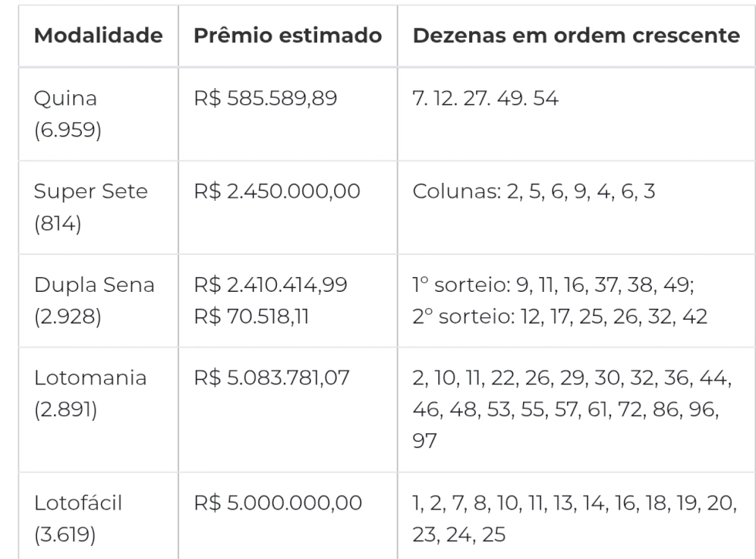This screenshot has height=559, width=756.
Task: Click the Dezenas em ordem crescente header
Action: click(576, 36)
